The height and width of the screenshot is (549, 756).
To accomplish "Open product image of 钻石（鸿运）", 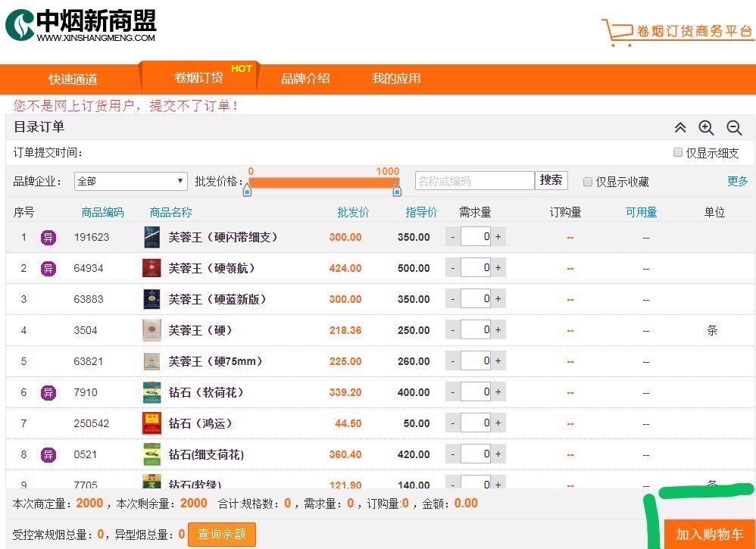I will coord(152,423).
